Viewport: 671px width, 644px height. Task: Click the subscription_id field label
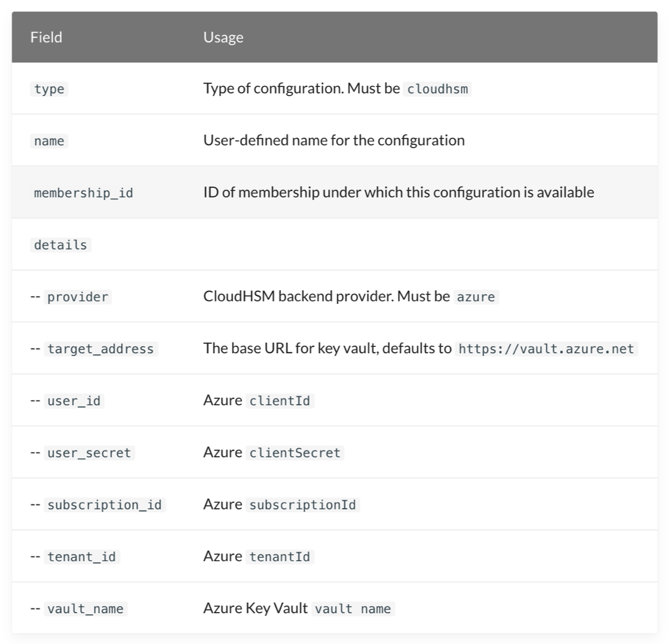point(105,505)
